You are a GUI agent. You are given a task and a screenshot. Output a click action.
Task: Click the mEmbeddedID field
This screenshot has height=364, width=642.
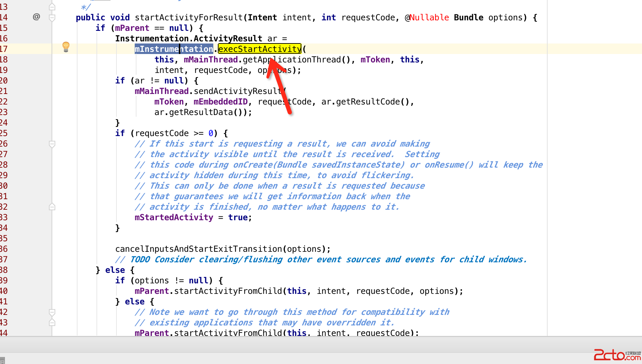221,102
